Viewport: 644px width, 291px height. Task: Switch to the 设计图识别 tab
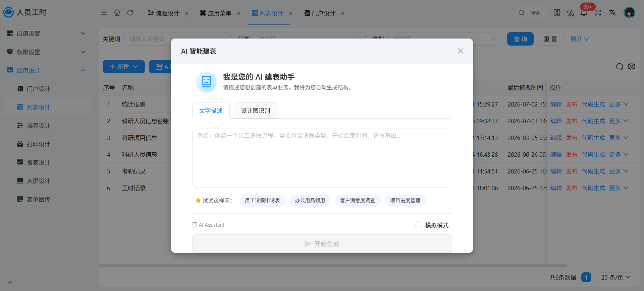click(255, 111)
